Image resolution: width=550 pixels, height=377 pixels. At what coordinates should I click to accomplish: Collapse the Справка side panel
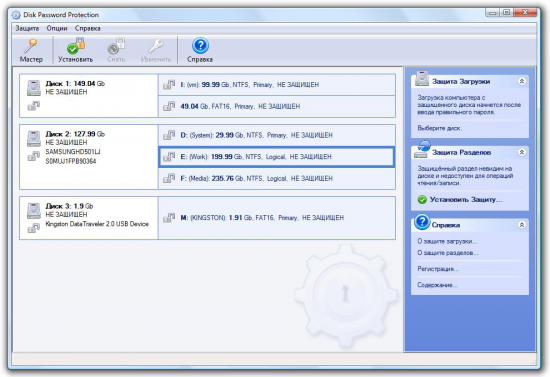tap(522, 225)
